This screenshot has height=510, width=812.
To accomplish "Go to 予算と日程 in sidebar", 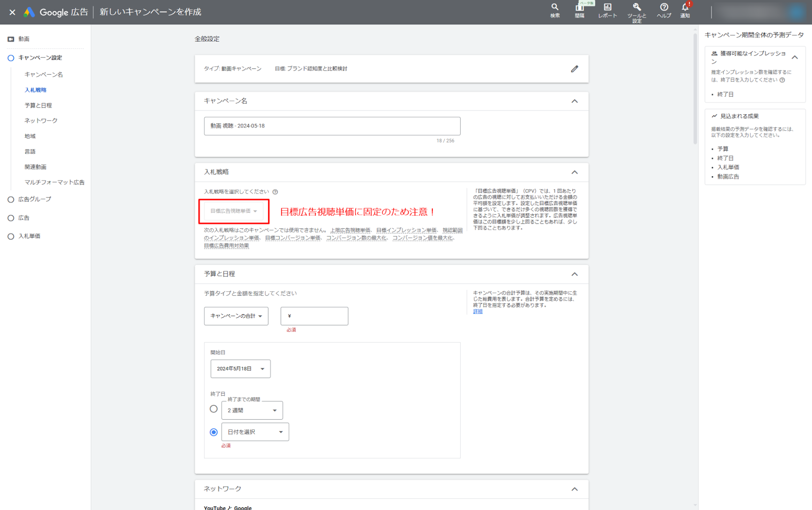I will click(38, 106).
